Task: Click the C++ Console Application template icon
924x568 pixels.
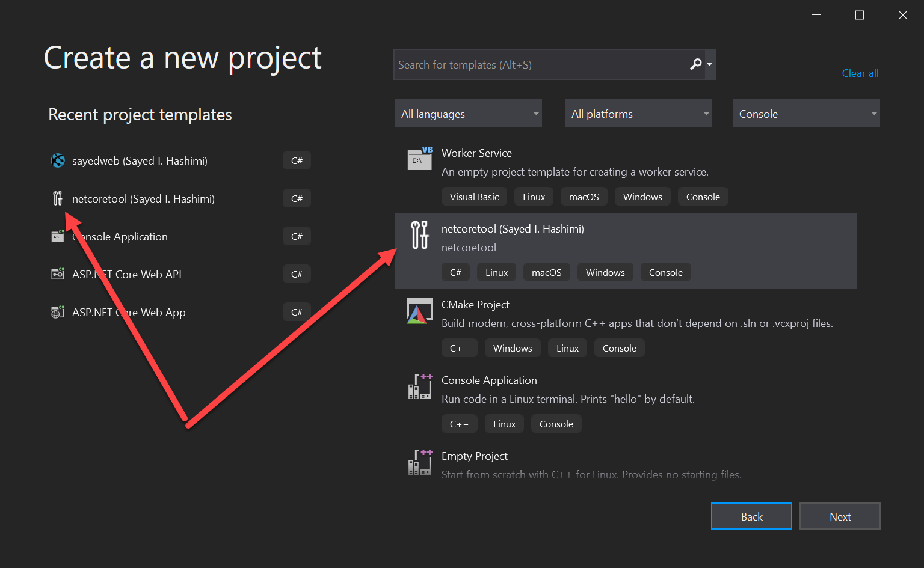Action: click(420, 386)
